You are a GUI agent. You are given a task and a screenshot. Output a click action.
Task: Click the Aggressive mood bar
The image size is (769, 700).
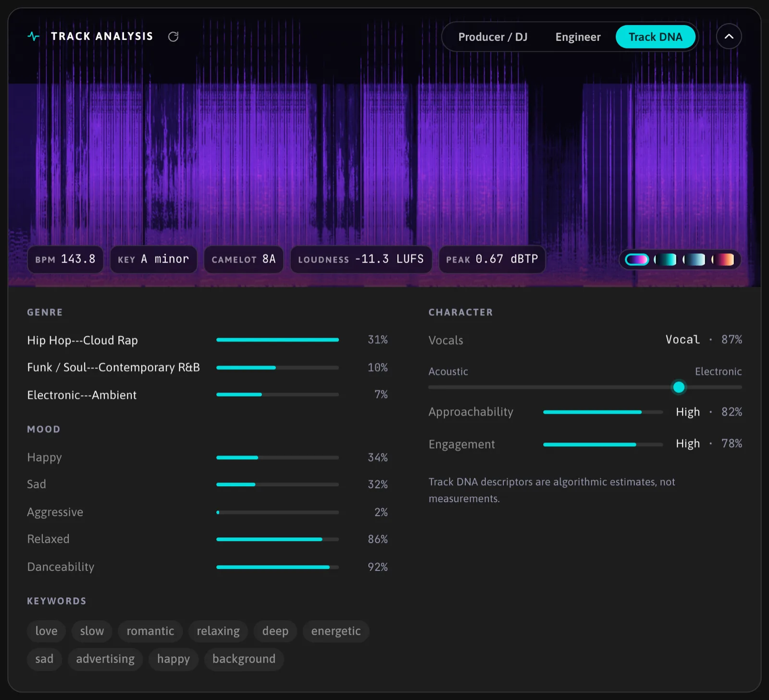[277, 512]
